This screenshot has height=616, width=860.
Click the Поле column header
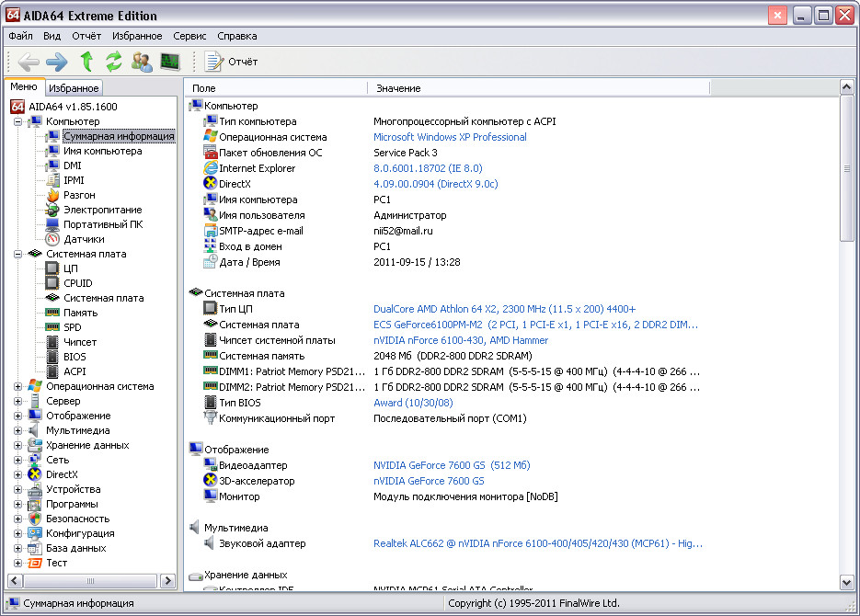click(x=276, y=88)
